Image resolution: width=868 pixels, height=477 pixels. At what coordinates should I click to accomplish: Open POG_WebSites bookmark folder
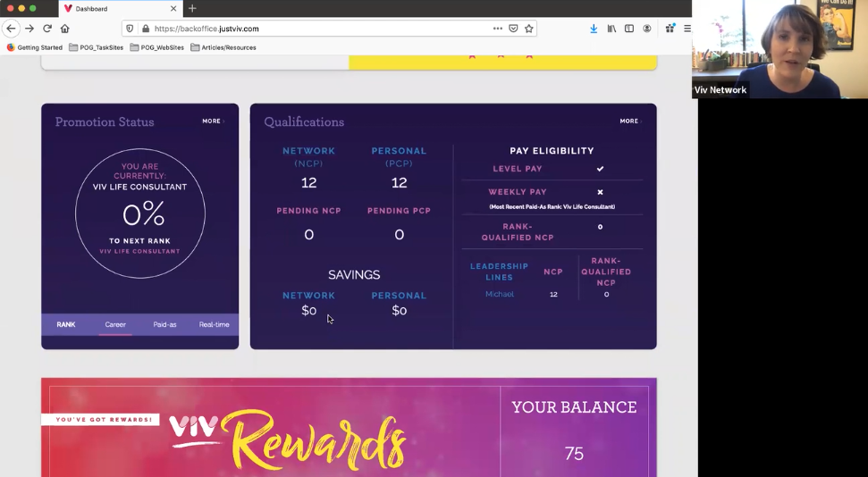[x=156, y=47]
